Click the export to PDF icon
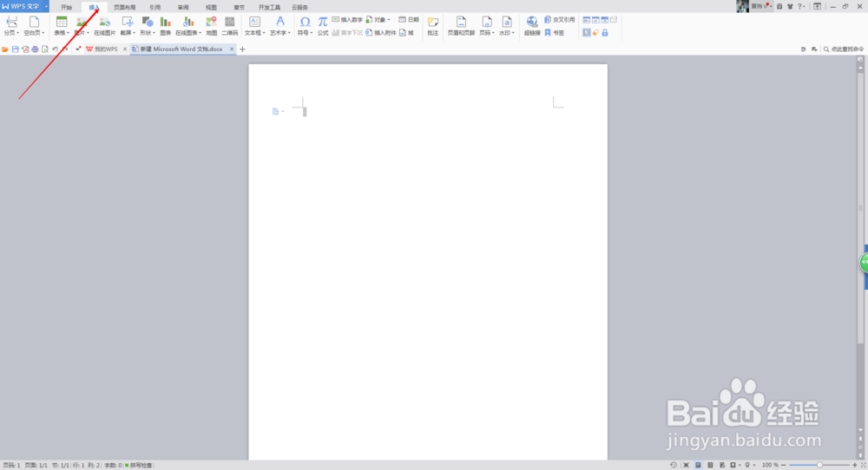Image resolution: width=868 pixels, height=470 pixels. click(25, 49)
